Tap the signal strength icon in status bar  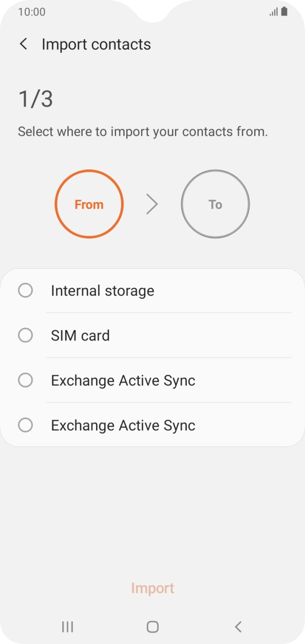274,12
